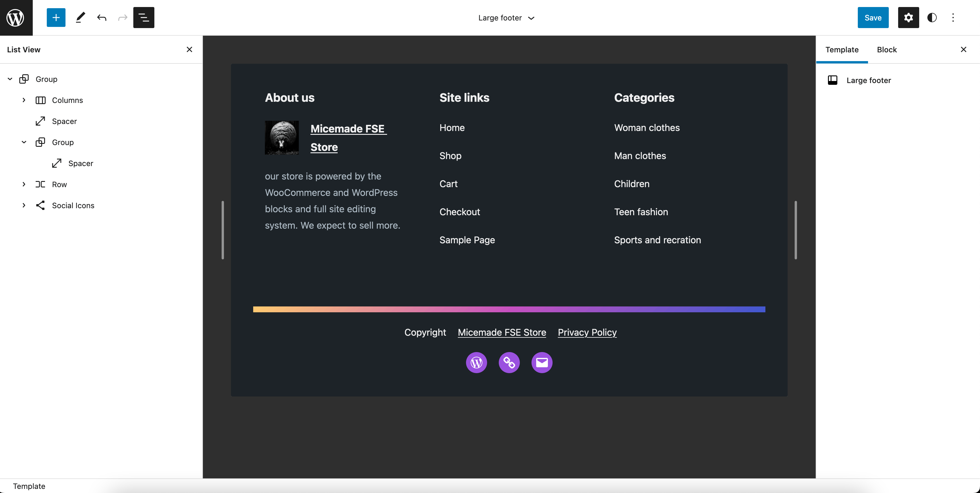Click the Save button
The width and height of the screenshot is (980, 493).
pos(873,18)
